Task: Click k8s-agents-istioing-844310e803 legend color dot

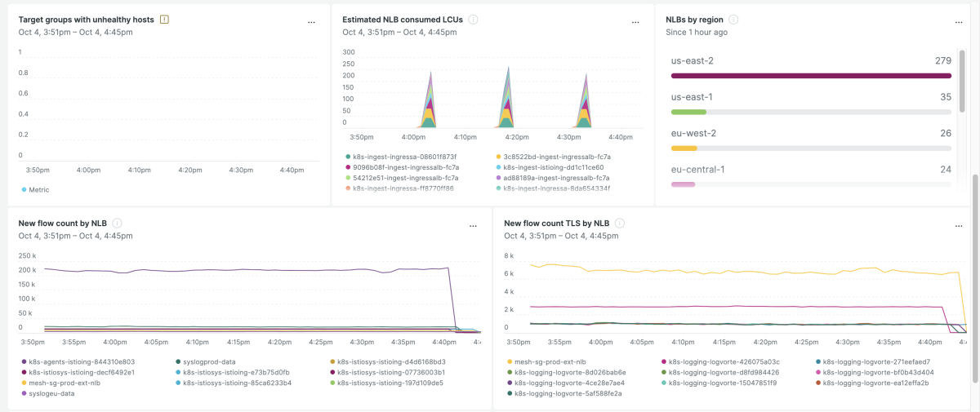Action: coord(23,361)
